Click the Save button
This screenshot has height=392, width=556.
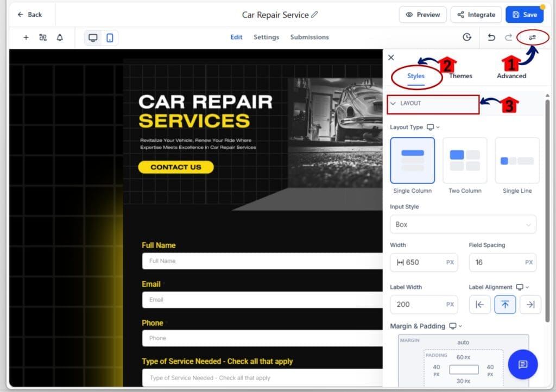[x=524, y=15]
